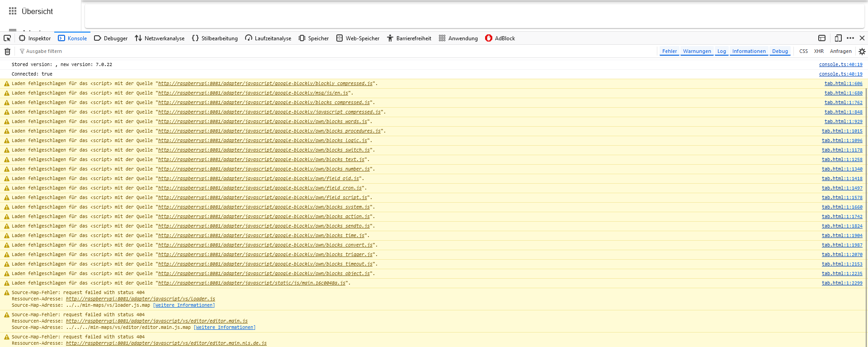
Task: Open the blocks_procedures.js URL link
Action: [x=269, y=131]
